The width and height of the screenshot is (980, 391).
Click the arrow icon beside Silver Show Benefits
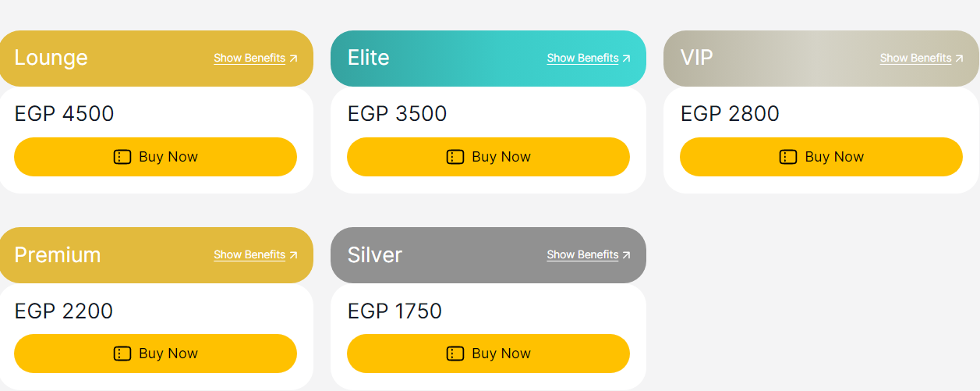point(626,255)
